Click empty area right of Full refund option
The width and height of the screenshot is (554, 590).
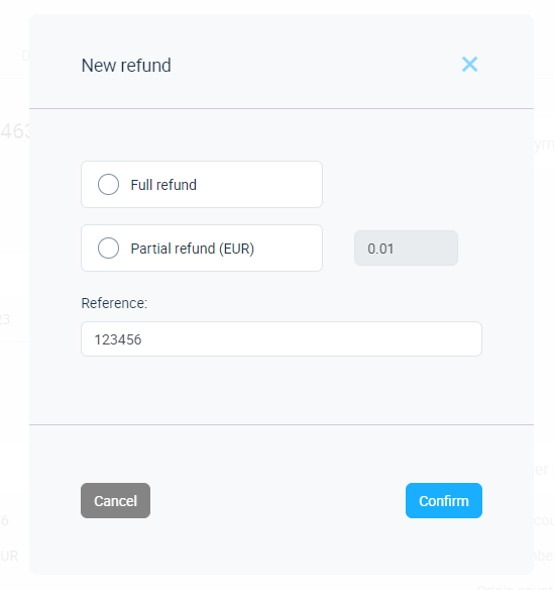coord(403,184)
